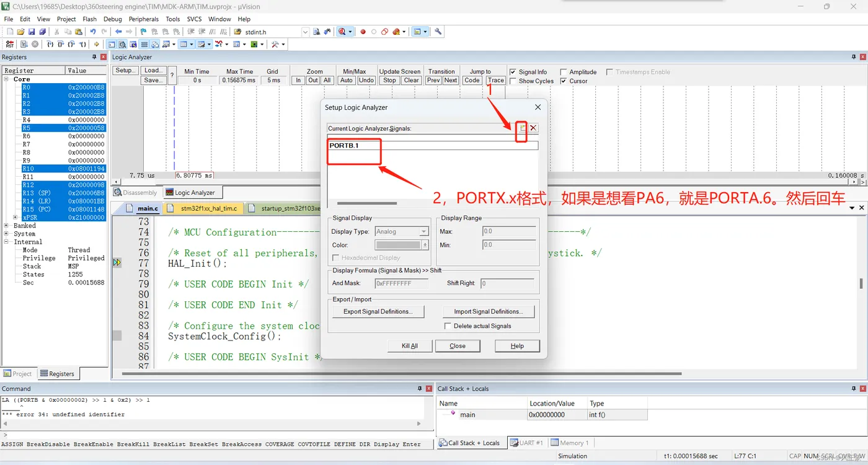The width and height of the screenshot is (868, 465).
Task: Switch to the stm32f1xx_hal_tim.c editor tab
Action: click(203, 208)
